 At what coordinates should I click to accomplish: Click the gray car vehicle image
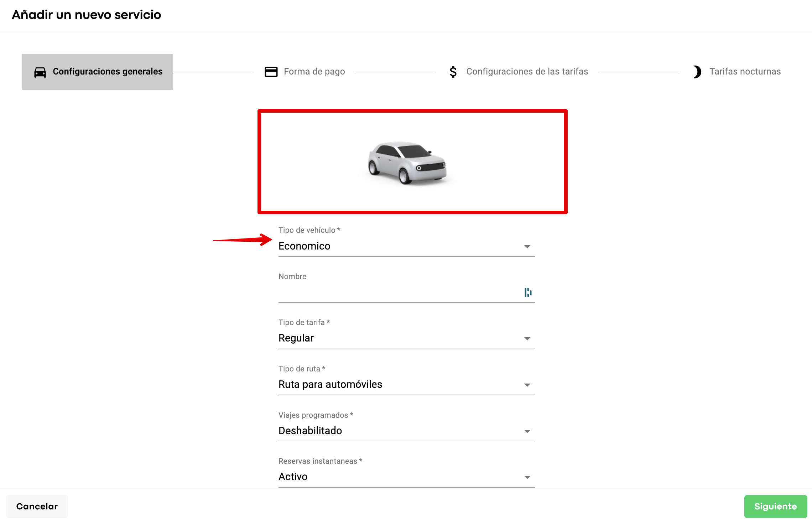point(407,163)
